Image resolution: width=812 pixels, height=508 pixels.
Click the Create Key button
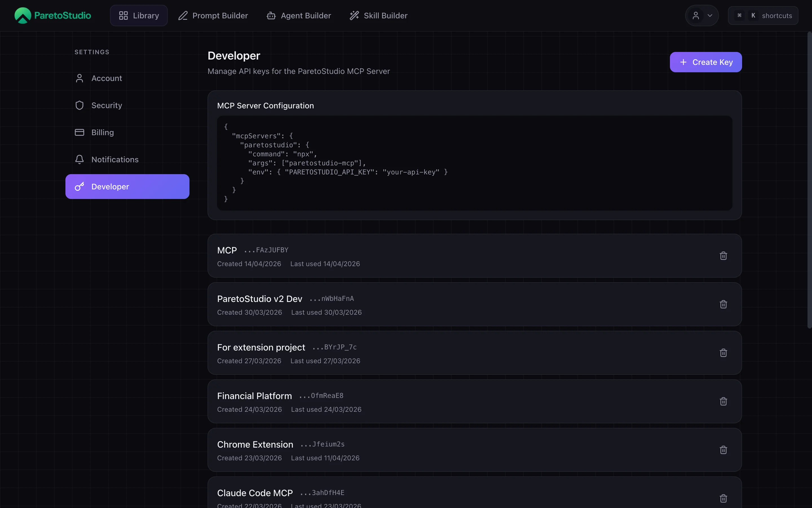(x=706, y=62)
